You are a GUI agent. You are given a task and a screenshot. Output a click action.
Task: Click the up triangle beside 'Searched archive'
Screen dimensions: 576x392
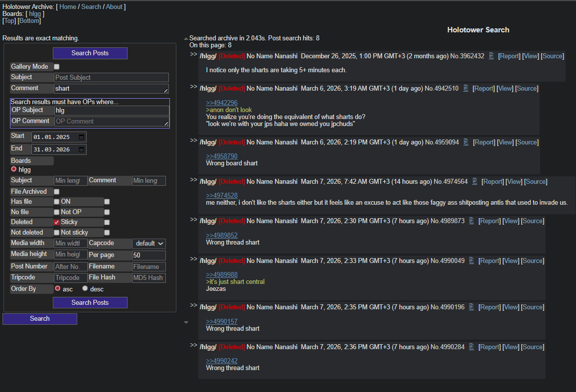pos(186,38)
